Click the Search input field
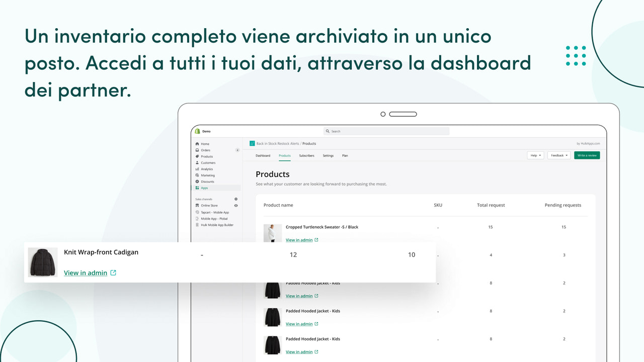The image size is (644, 362). pyautogui.click(x=386, y=131)
